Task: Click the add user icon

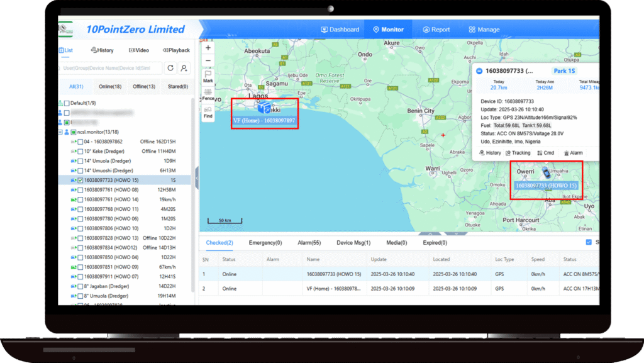Action: point(184,68)
